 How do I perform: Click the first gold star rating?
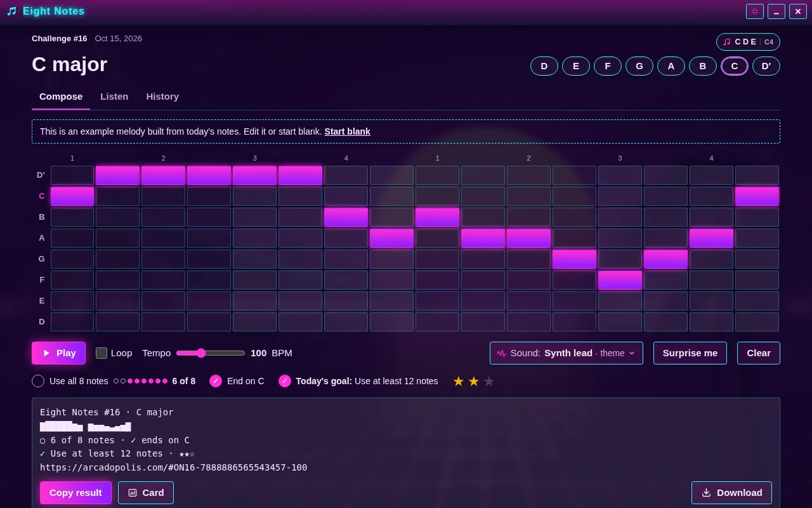click(x=459, y=381)
